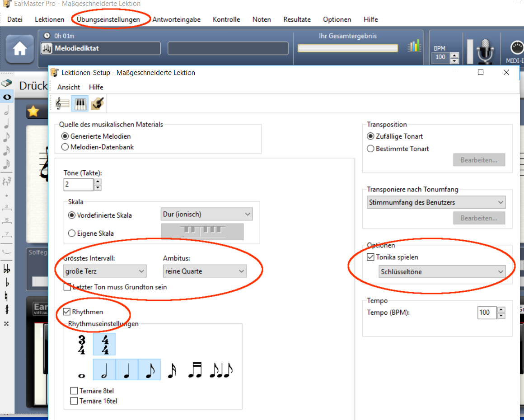Screen dimensions: 524x420
Task: Switch to piano keyboard view in Lektionen-Setup
Action: coord(80,103)
